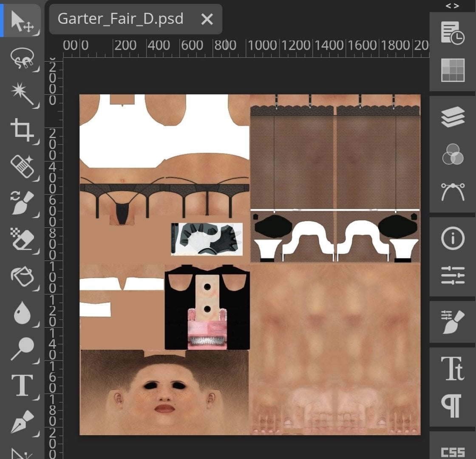Open the Layers panel
This screenshot has width=476, height=459.
click(x=453, y=117)
